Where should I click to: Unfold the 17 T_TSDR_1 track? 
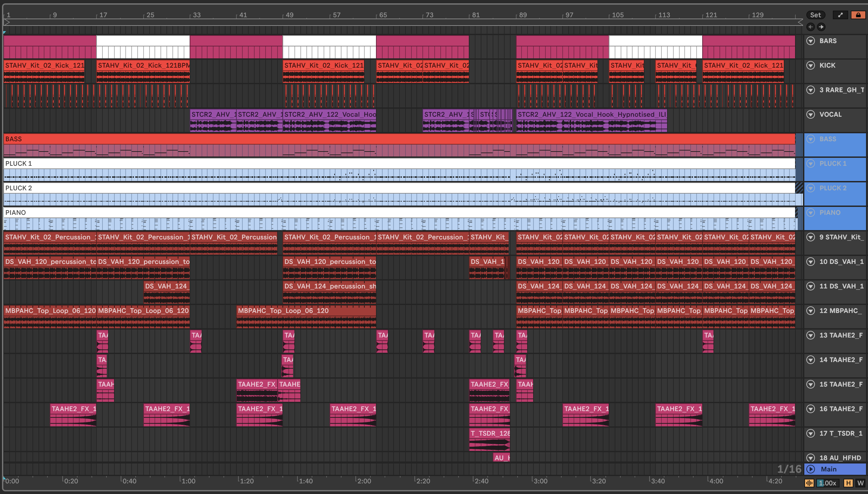pos(811,433)
